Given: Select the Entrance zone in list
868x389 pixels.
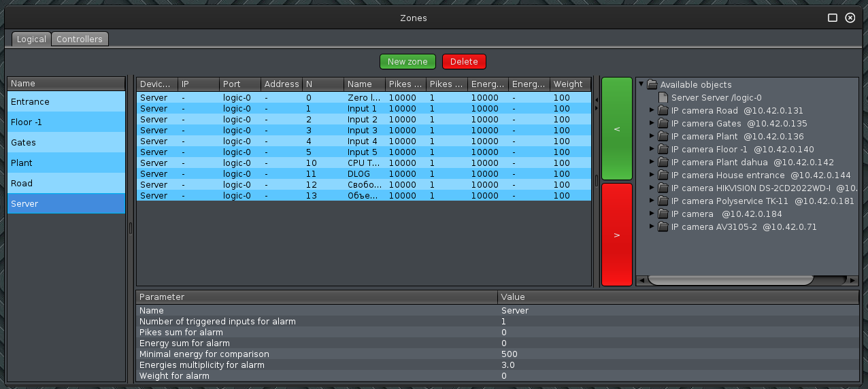Looking at the screenshot, I should 66,102.
